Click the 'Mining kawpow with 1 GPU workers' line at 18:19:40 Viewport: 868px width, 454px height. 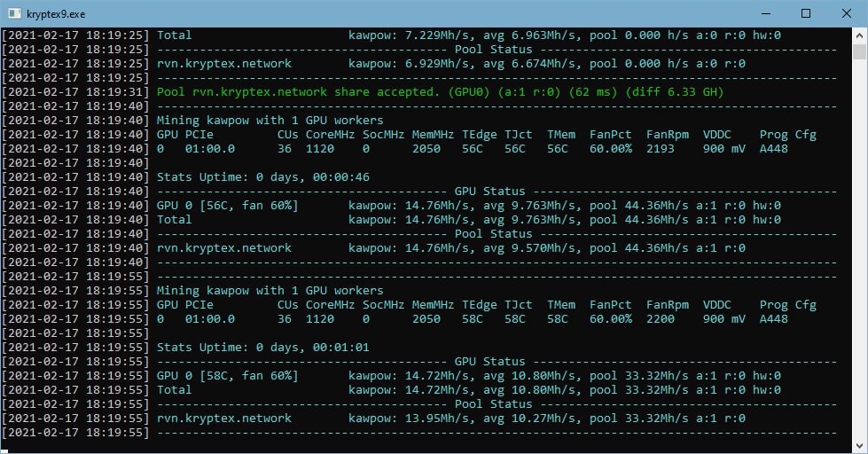tap(270, 120)
